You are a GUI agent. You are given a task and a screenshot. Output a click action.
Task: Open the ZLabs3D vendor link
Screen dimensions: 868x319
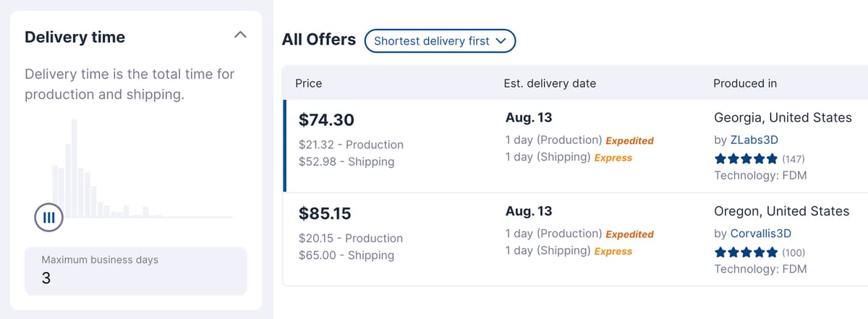click(754, 140)
